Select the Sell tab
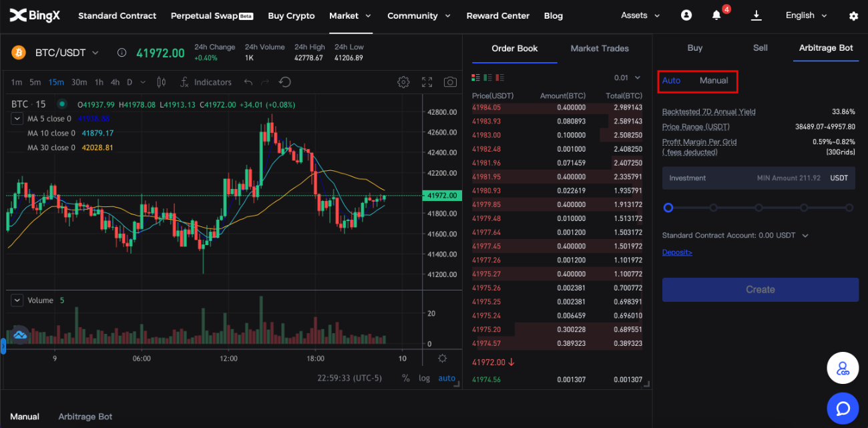 pos(760,47)
